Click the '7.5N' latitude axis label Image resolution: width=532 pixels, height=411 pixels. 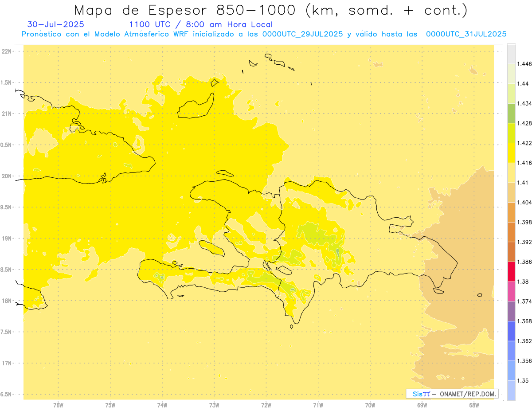7,332
